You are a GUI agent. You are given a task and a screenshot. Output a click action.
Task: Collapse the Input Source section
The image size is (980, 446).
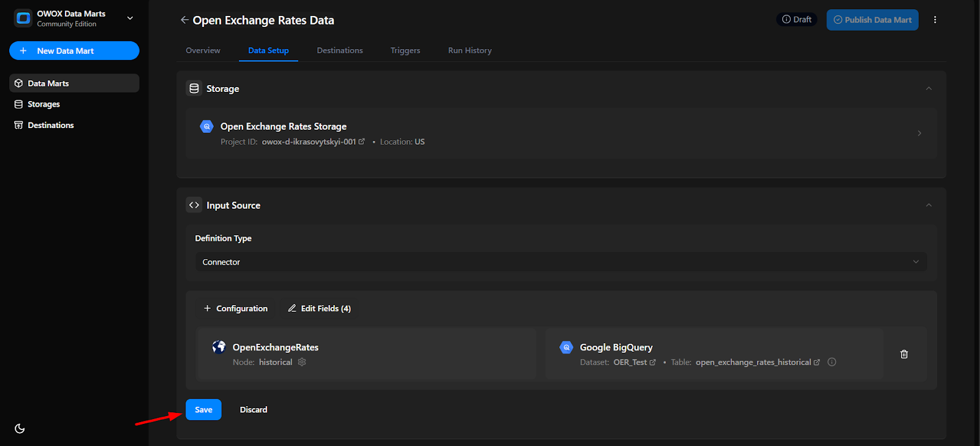pyautogui.click(x=929, y=205)
